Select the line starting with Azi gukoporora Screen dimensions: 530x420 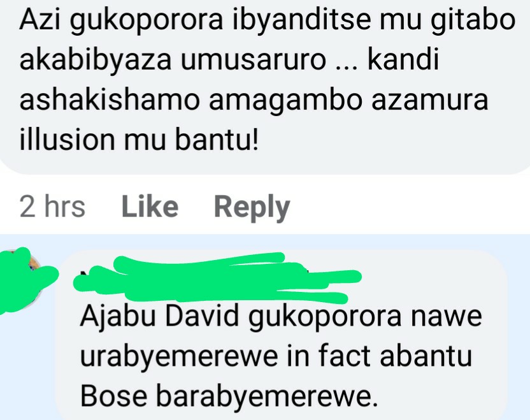point(268,20)
